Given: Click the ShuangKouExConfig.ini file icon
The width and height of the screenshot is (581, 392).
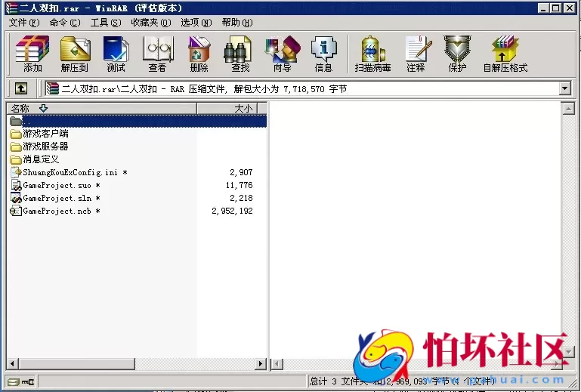Looking at the screenshot, I should [x=16, y=172].
